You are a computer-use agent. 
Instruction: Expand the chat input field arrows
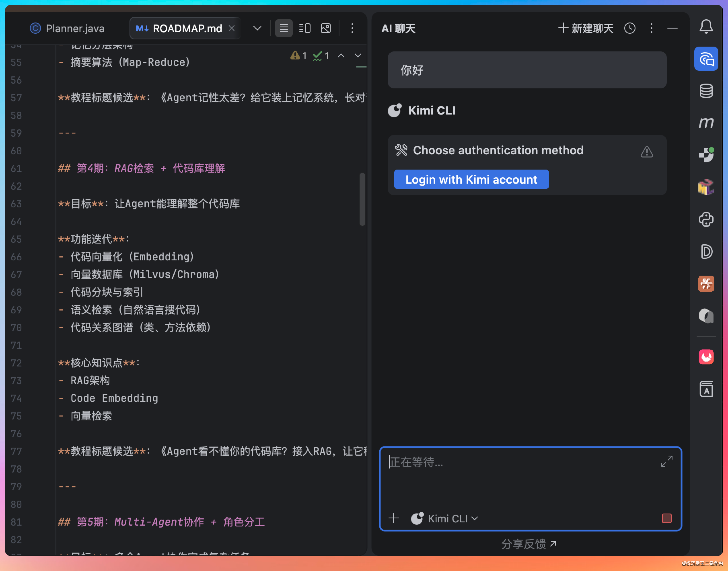pyautogui.click(x=666, y=461)
